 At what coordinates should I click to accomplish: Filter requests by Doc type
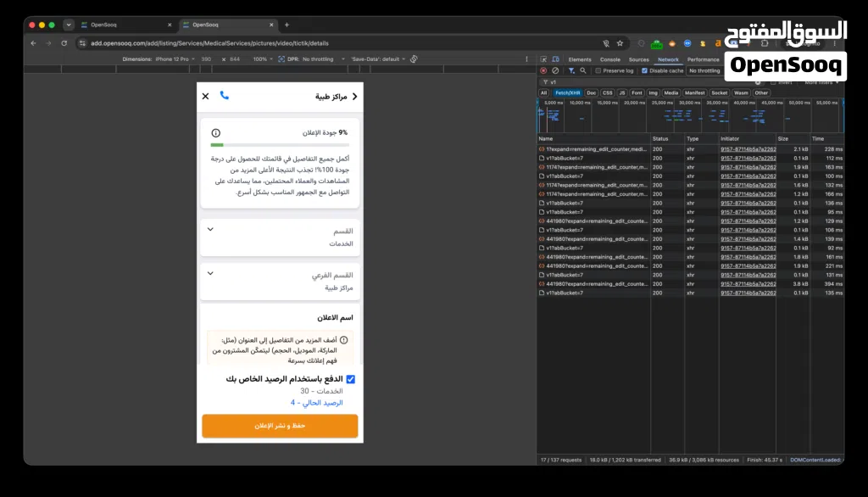(591, 93)
